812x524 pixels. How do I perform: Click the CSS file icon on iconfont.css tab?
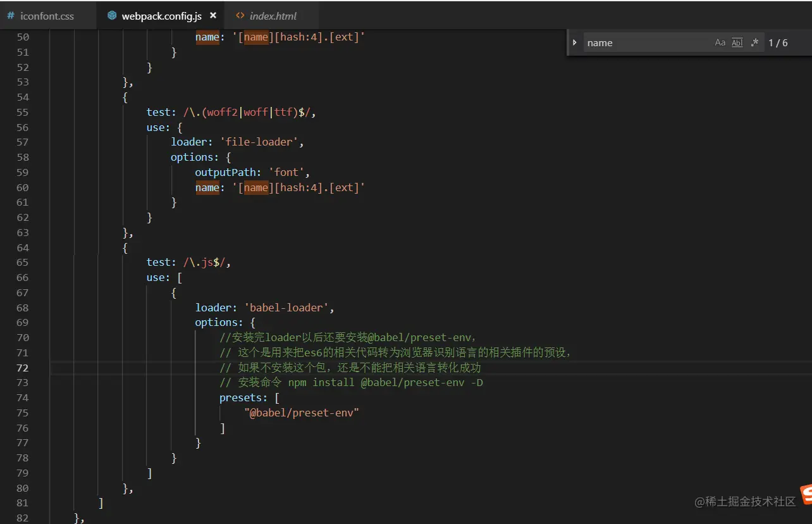point(11,16)
